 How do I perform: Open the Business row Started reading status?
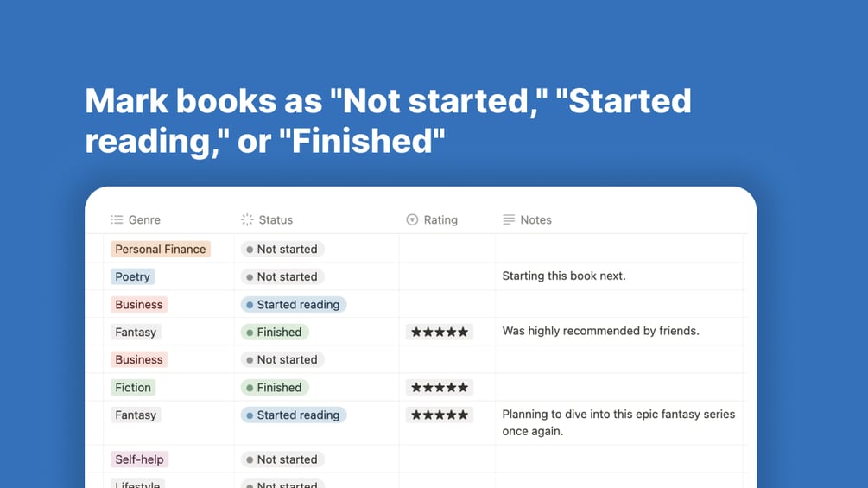pyautogui.click(x=294, y=304)
